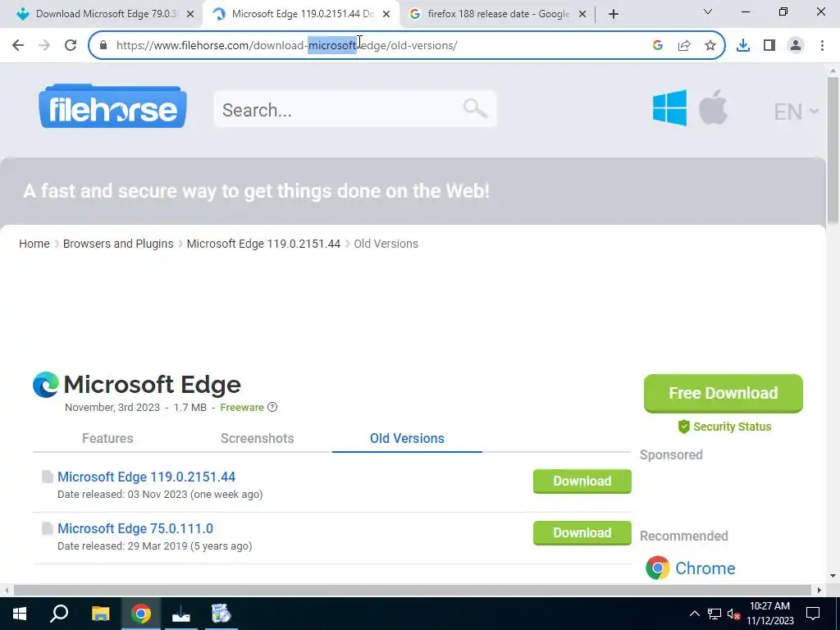Click the Freeware license link

(x=242, y=407)
